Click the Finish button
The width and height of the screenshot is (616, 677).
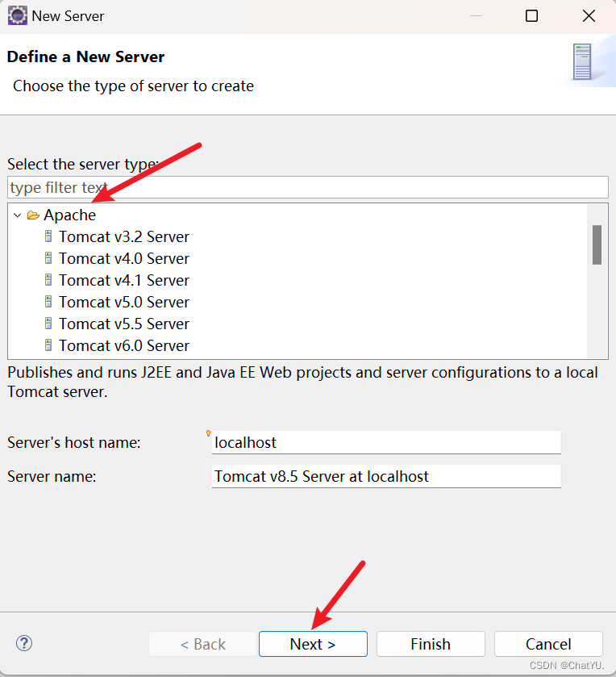pos(431,644)
